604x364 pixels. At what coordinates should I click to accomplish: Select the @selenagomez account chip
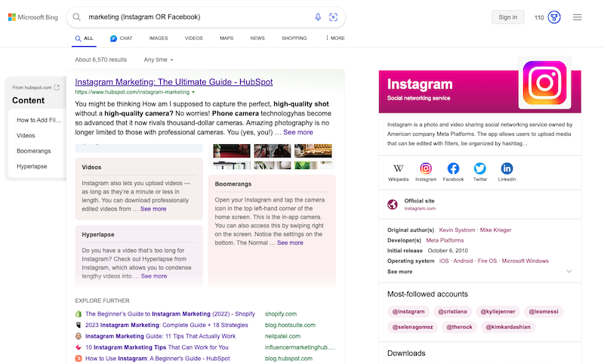point(412,327)
